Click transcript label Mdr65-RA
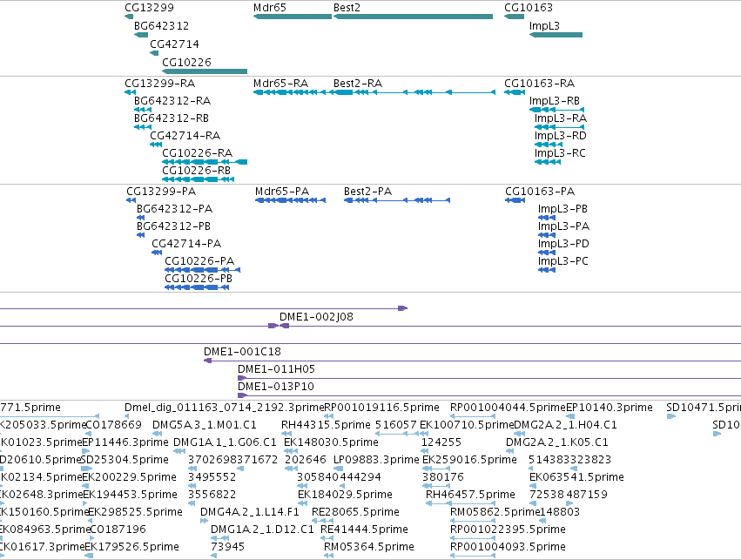The width and height of the screenshot is (741, 560). tap(280, 84)
